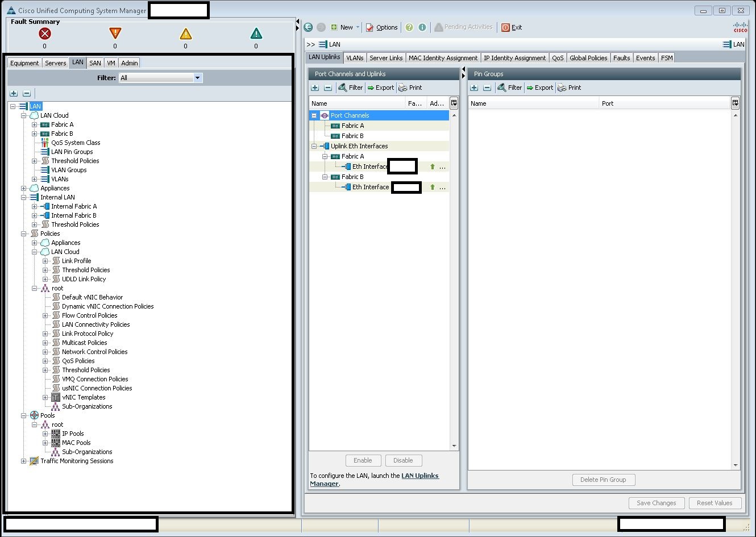
Task: Click the critical fault red X icon
Action: click(x=44, y=34)
